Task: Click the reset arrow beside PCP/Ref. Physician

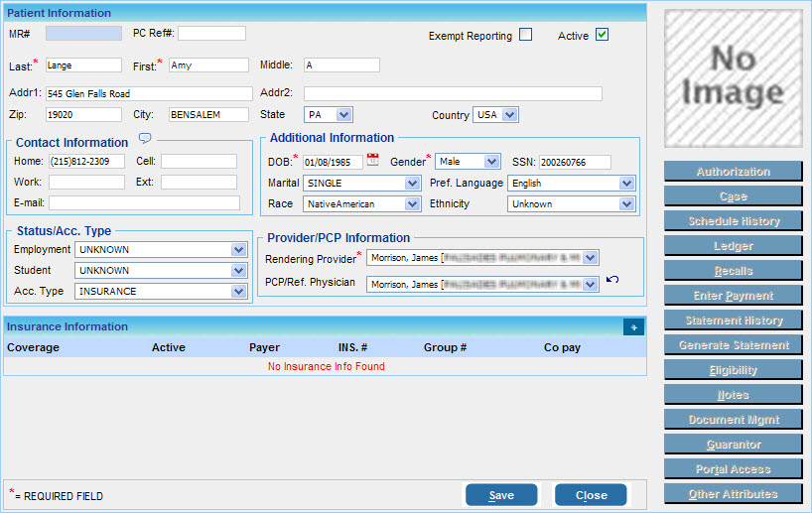Action: [x=612, y=281]
